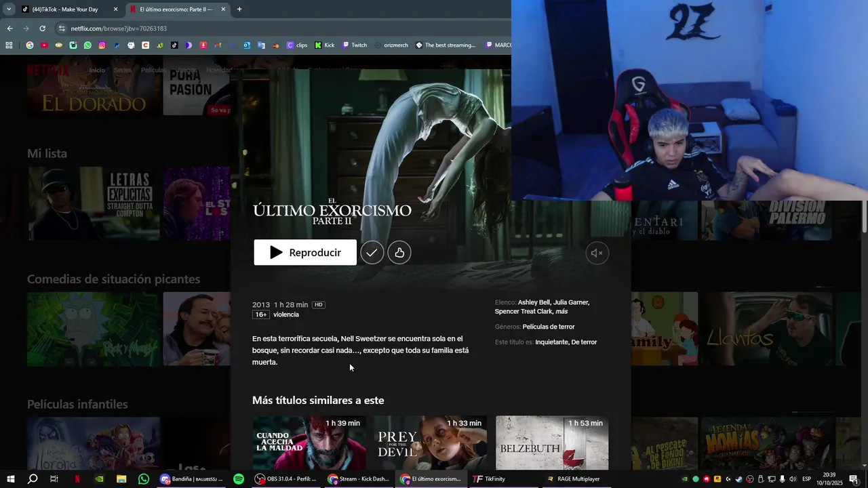The width and height of the screenshot is (868, 488).
Task: View site information icon in address bar
Action: (62, 28)
